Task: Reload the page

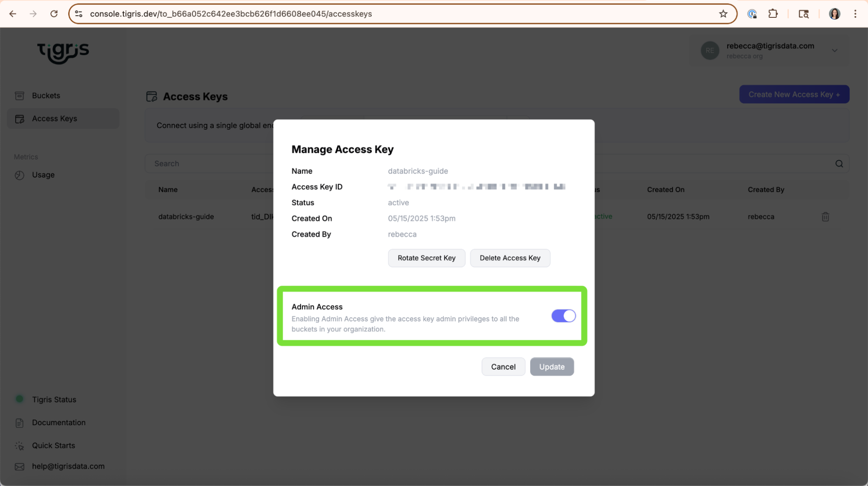Action: click(54, 14)
